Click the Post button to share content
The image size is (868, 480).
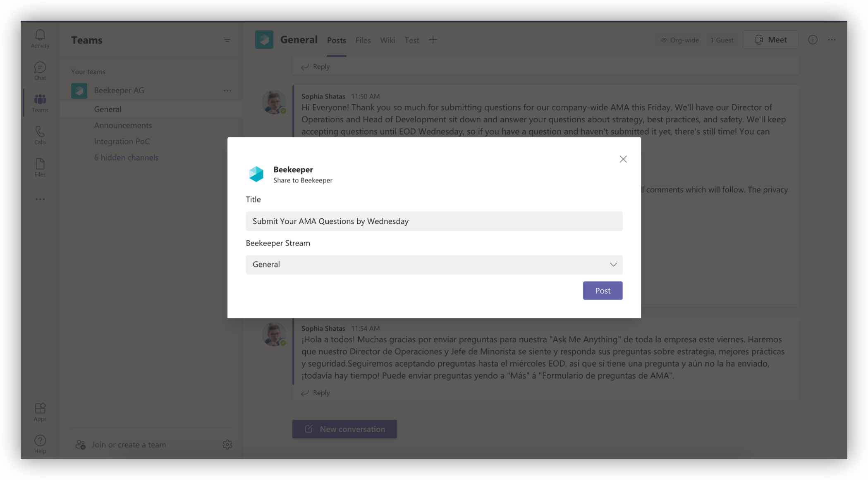point(603,290)
